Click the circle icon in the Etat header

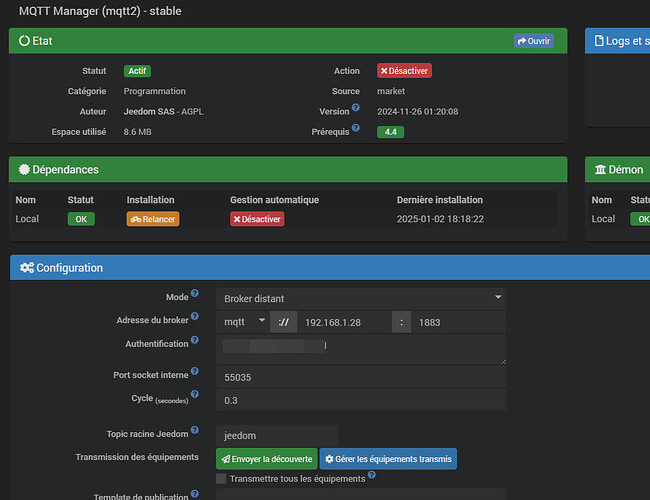click(24, 41)
